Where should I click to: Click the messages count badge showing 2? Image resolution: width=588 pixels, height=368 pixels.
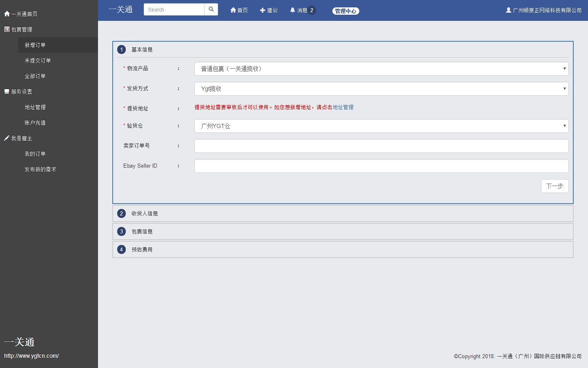click(312, 10)
